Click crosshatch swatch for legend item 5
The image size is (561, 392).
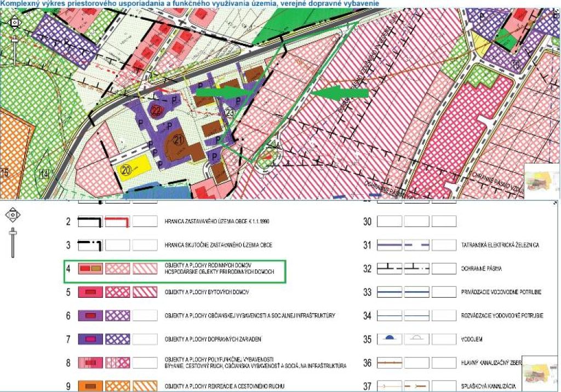117,292
